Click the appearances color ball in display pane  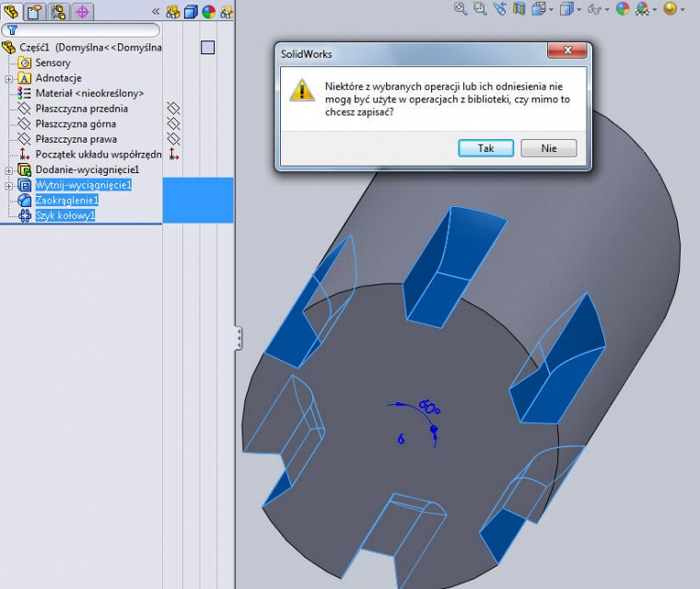click(208, 12)
